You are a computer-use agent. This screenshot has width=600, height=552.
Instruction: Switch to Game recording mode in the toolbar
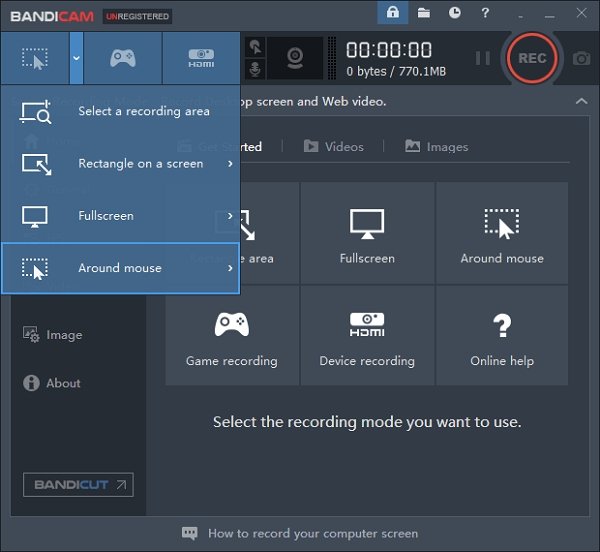tap(122, 58)
